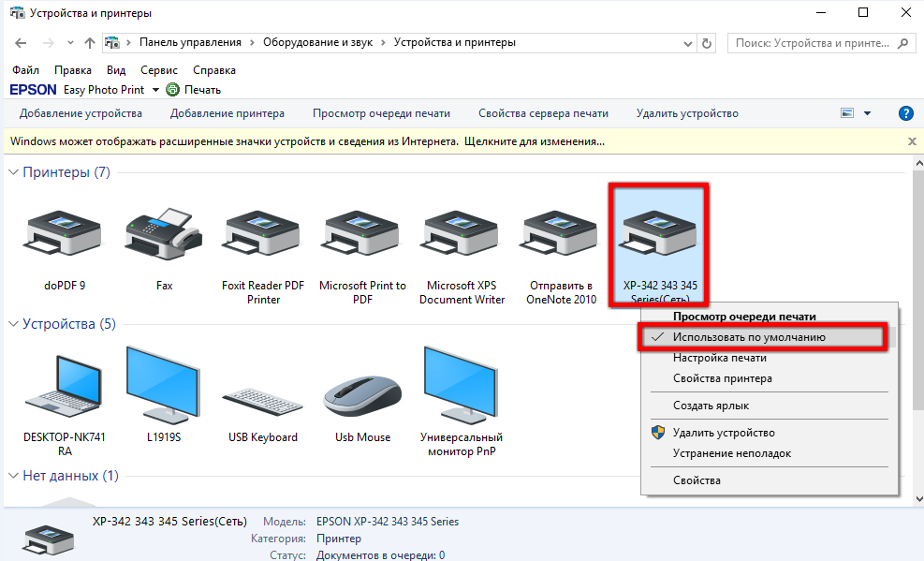Go forward with the right arrow

tap(49, 43)
